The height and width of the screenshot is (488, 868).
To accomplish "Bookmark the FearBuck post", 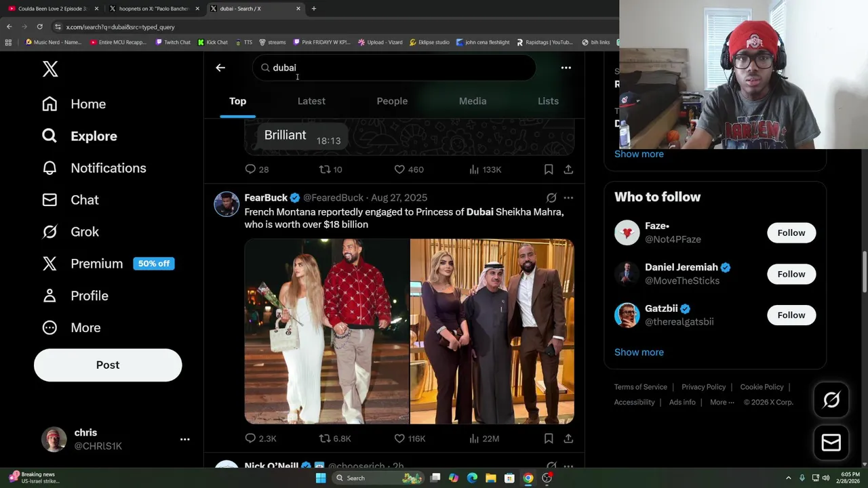I will 548,439.
